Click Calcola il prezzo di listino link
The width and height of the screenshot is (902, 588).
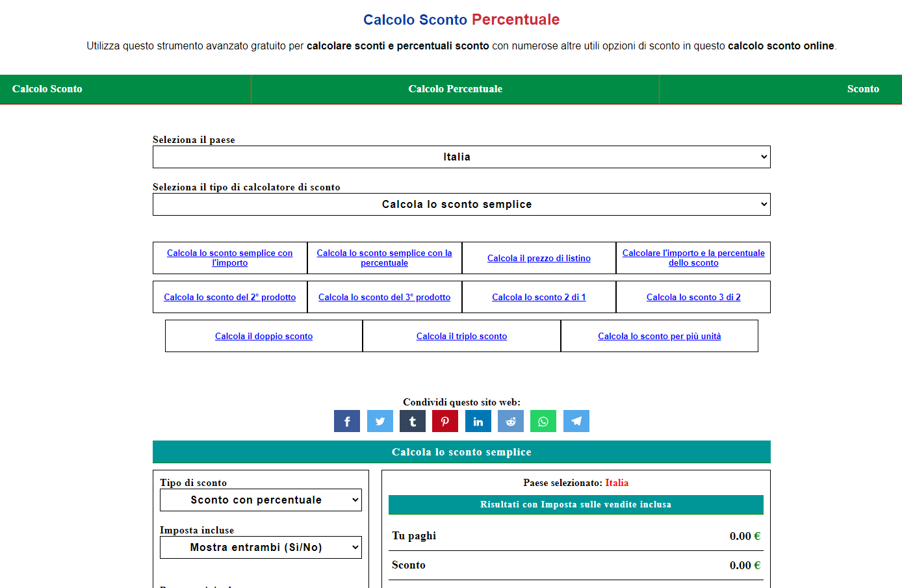pos(539,258)
